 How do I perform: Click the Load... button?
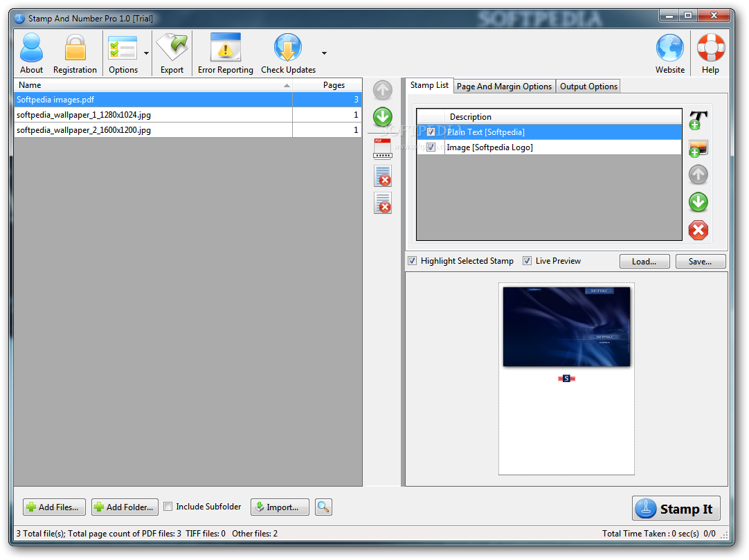point(644,262)
